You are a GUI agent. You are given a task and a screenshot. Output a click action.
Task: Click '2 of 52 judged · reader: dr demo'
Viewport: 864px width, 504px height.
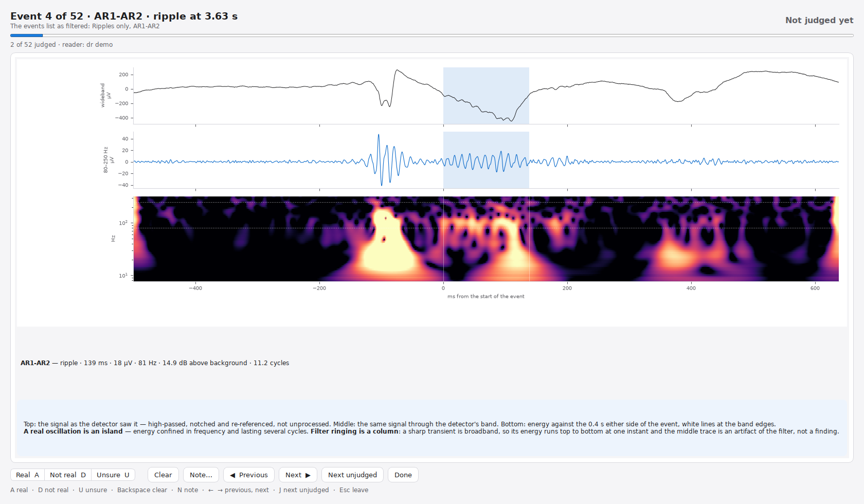tap(62, 45)
